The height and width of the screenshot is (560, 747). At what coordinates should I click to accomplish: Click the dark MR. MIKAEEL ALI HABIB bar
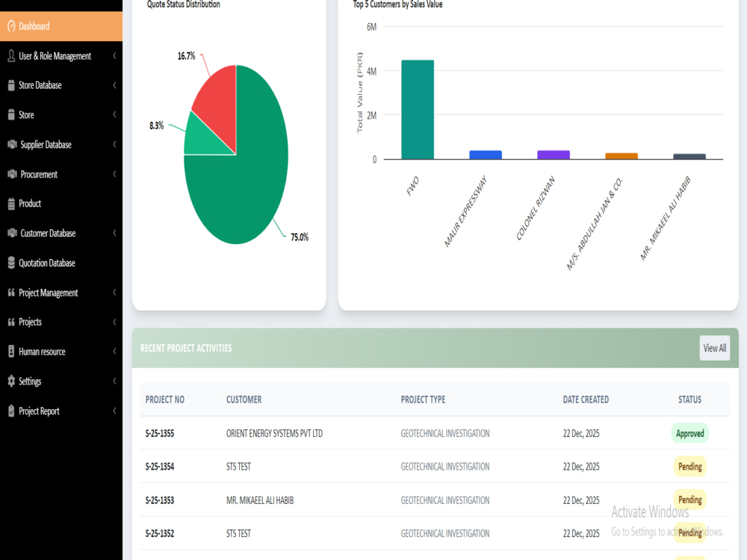tap(689, 156)
